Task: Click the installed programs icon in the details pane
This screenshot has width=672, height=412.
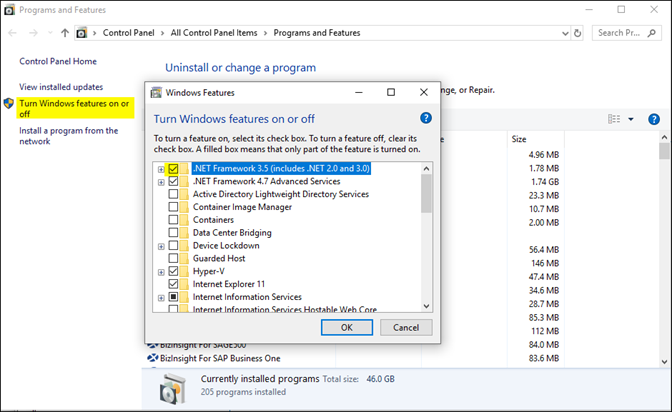Action: tap(171, 386)
